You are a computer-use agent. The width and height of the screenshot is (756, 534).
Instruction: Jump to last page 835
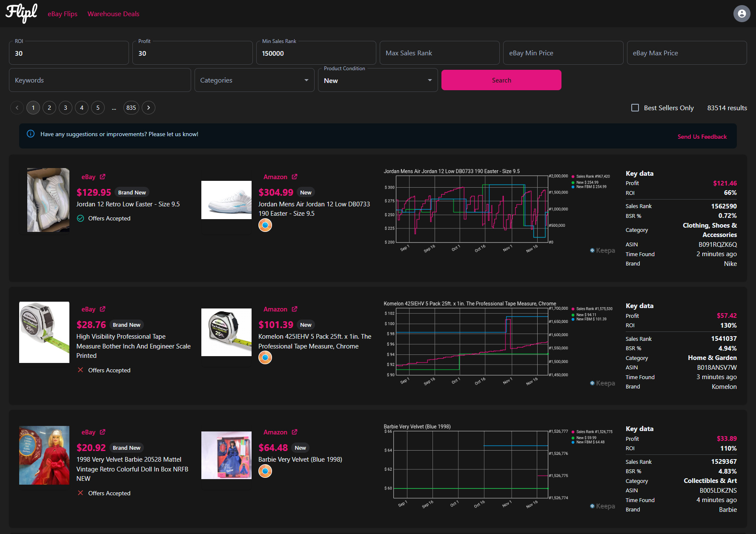(131, 108)
